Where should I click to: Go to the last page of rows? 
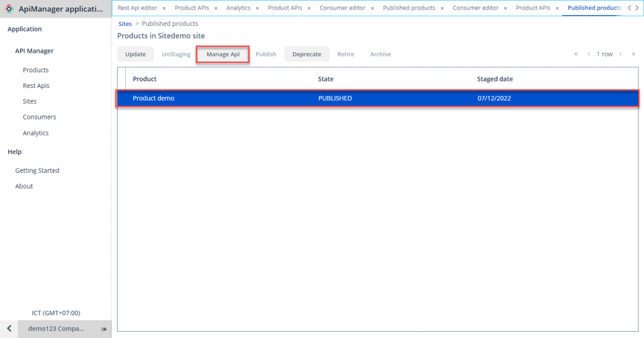(633, 54)
